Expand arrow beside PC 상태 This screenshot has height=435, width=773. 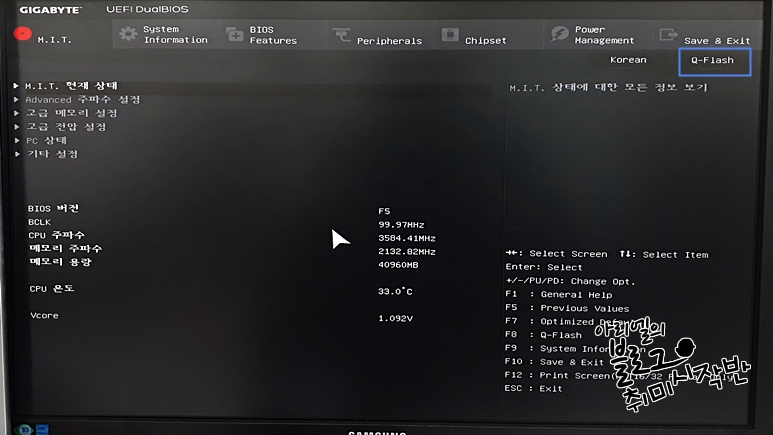coord(17,141)
